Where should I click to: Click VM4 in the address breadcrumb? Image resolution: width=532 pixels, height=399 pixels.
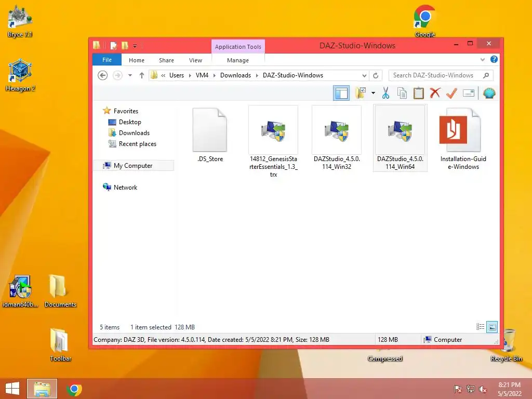pyautogui.click(x=202, y=75)
